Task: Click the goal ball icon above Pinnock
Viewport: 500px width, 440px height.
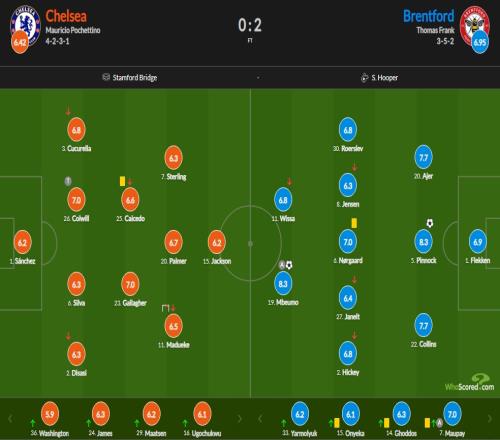Action: click(x=430, y=223)
